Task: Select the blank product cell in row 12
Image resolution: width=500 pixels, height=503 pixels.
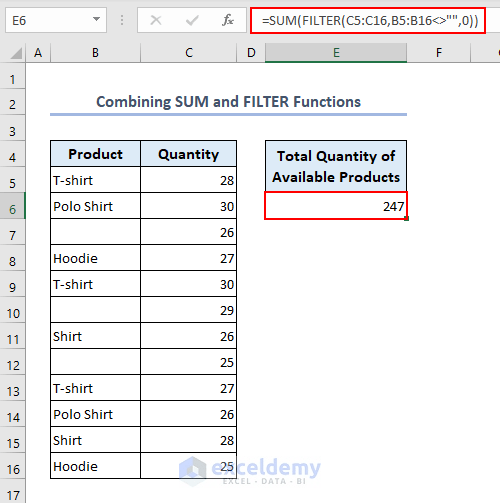Action: tap(95, 362)
